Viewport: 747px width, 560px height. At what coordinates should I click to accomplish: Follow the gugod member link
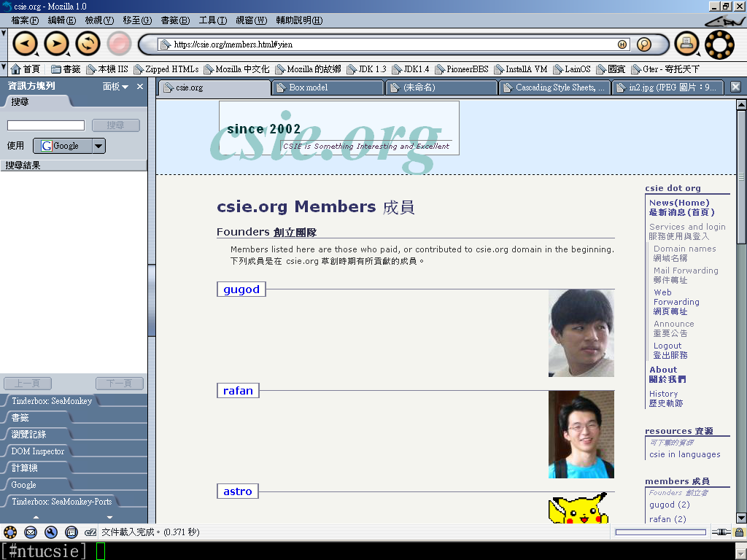(x=241, y=289)
